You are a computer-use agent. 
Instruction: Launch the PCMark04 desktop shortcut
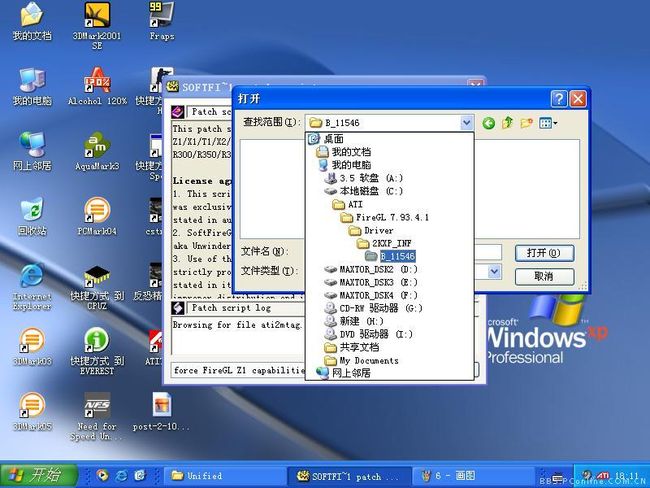(97, 216)
